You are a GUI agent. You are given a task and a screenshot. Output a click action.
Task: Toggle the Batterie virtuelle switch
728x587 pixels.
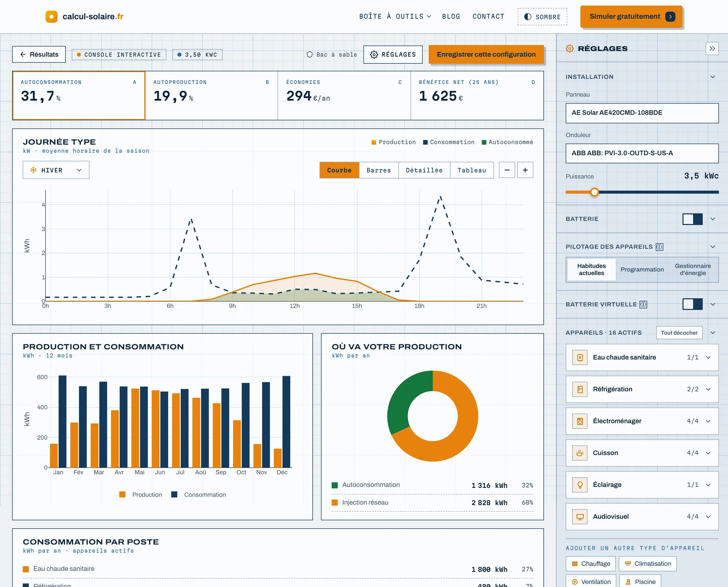(692, 304)
